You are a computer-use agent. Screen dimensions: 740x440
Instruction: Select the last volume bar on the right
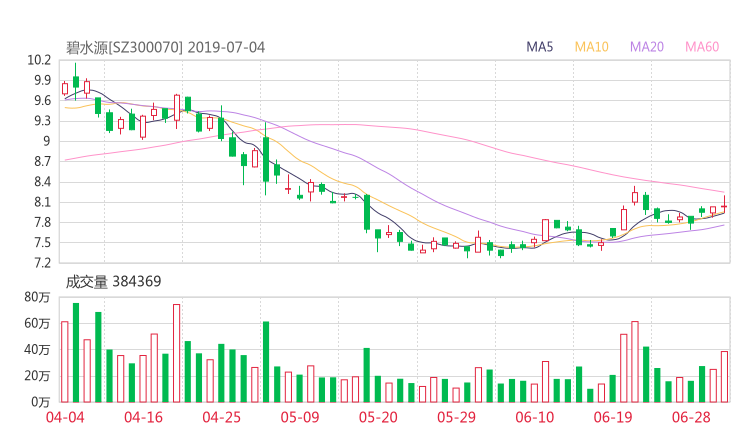click(724, 376)
